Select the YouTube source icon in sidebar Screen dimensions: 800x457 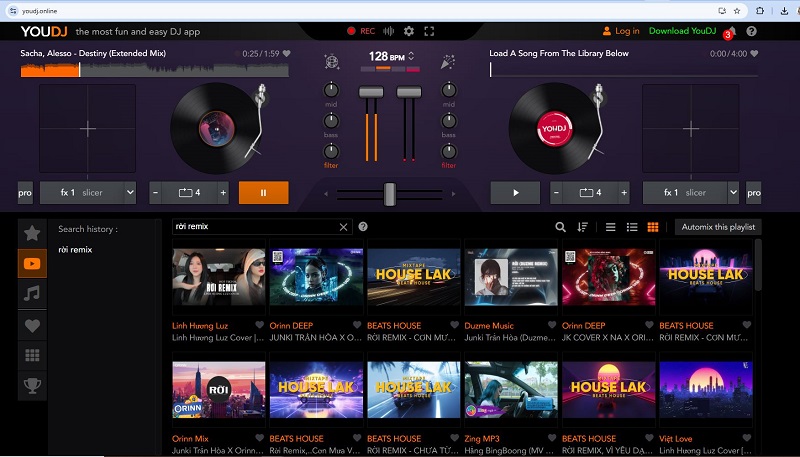tap(32, 263)
